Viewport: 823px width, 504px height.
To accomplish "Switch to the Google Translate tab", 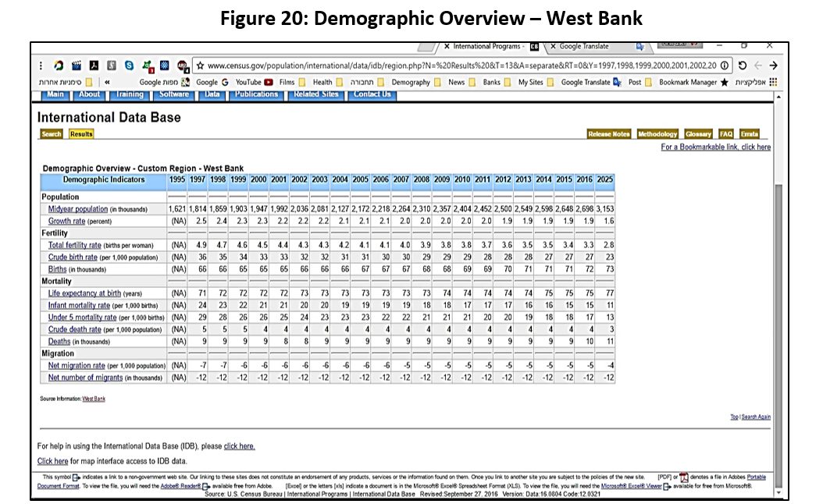I will [x=597, y=46].
